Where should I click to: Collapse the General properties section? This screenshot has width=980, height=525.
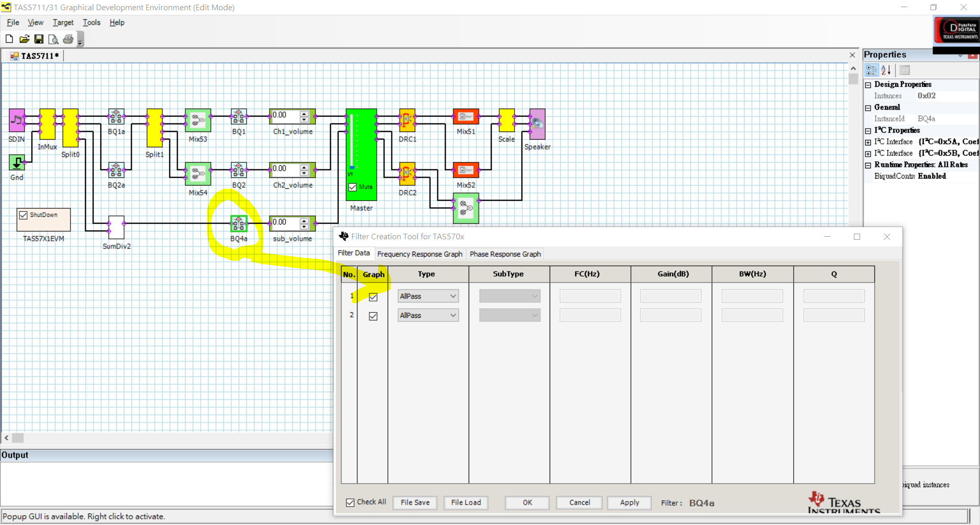pyautogui.click(x=868, y=108)
